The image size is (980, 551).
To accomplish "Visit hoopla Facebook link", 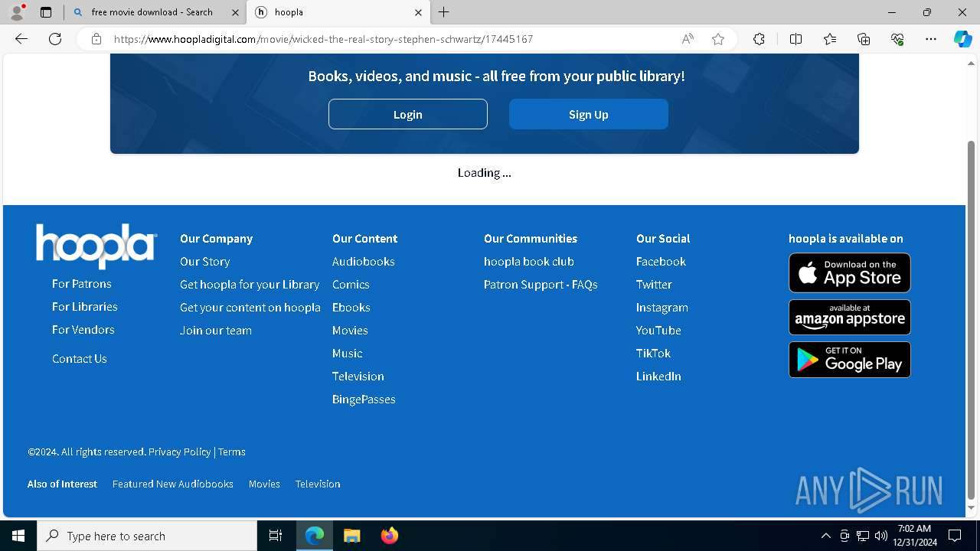I will (661, 261).
